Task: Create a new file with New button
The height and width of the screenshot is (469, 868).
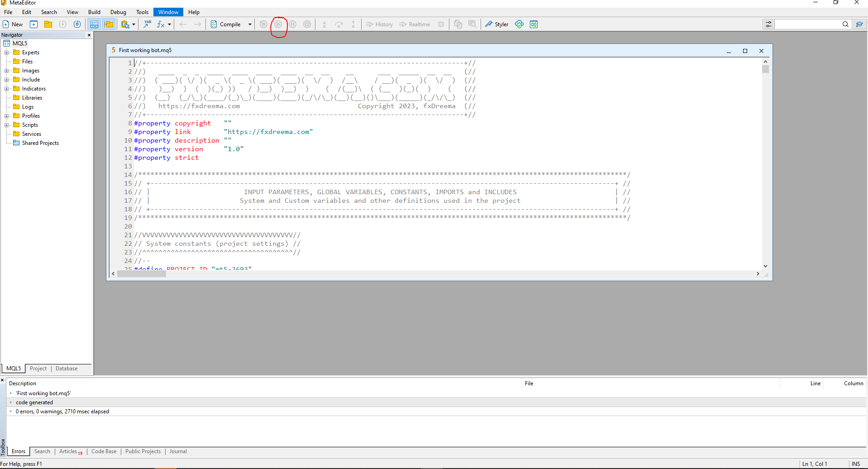Action: [13, 24]
